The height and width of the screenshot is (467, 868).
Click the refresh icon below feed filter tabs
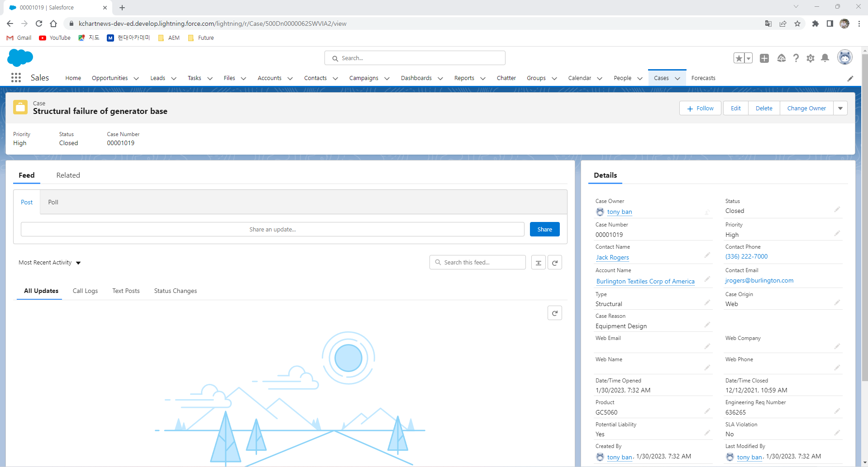coord(555,313)
